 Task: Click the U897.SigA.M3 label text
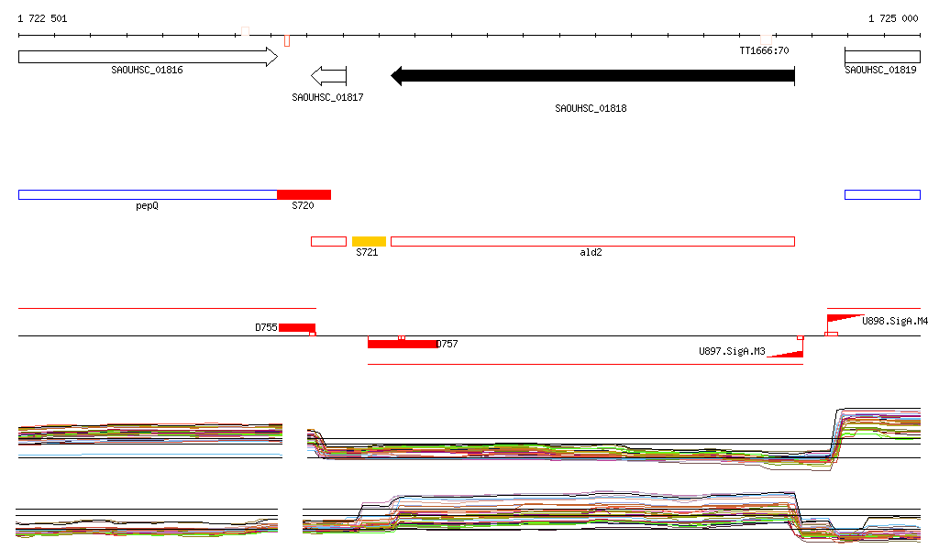[x=732, y=351]
